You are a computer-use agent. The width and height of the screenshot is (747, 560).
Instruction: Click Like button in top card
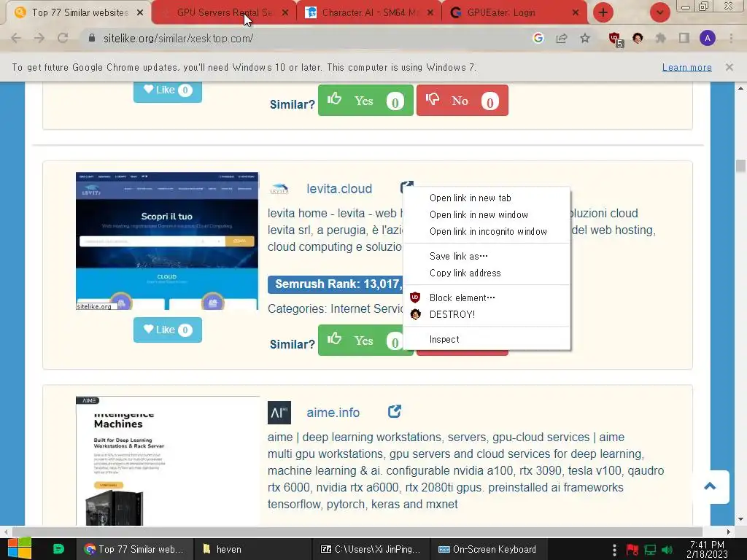[x=168, y=91]
